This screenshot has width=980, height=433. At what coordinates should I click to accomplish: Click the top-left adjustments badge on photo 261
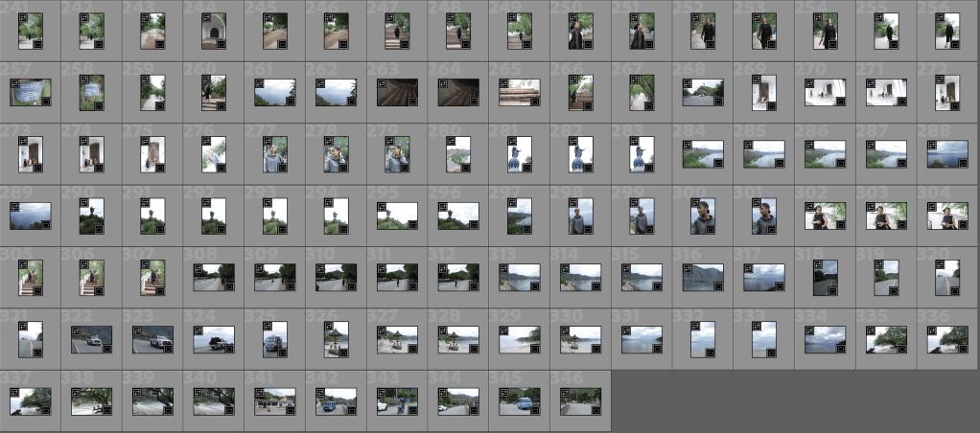click(260, 84)
